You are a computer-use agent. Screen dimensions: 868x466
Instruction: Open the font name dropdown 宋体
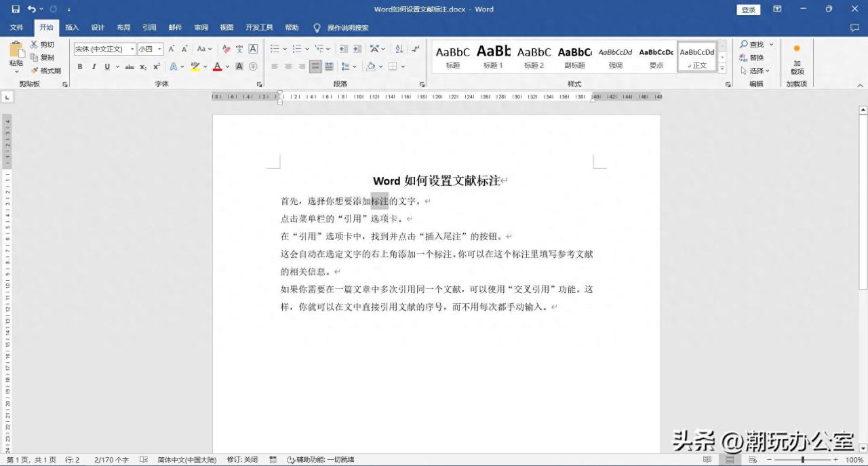pos(132,49)
